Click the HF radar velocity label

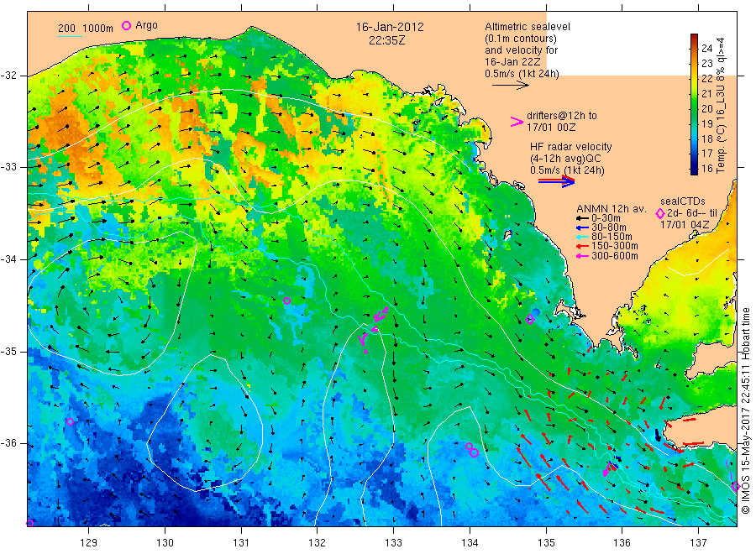pos(571,147)
